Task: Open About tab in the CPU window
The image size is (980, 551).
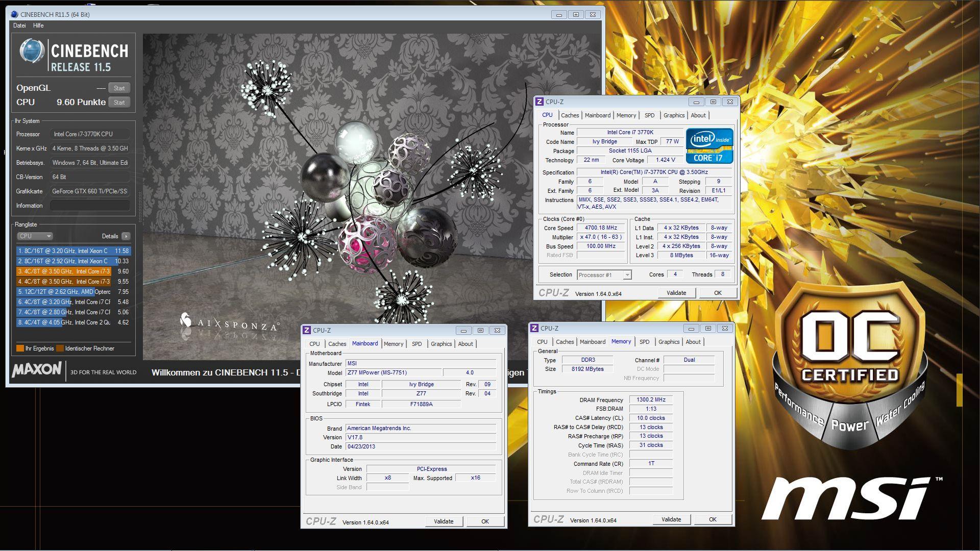Action: (698, 115)
